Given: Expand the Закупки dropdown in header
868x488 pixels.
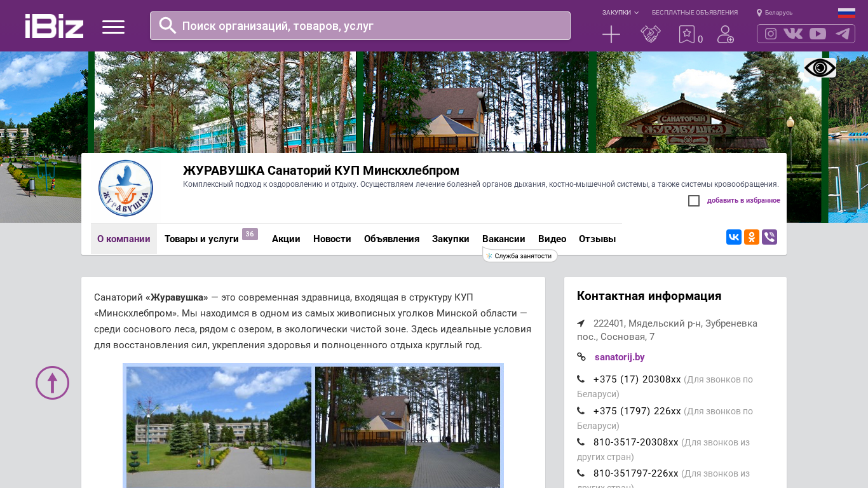Looking at the screenshot, I should [620, 13].
